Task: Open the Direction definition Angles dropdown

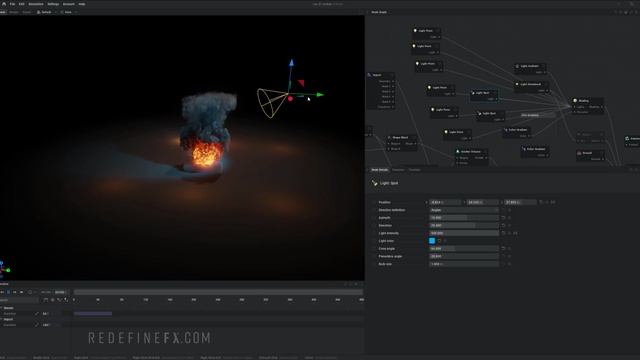Action: (464, 210)
